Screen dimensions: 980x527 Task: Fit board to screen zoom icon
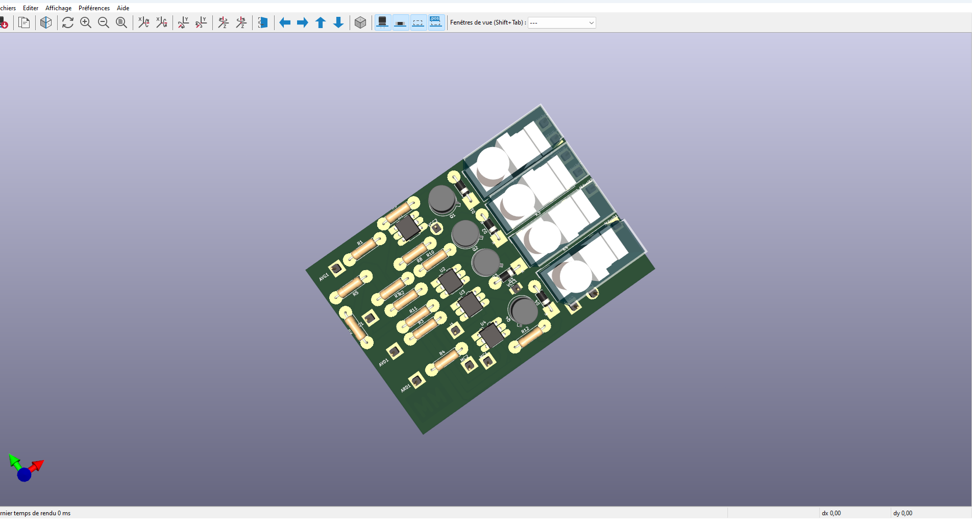121,23
